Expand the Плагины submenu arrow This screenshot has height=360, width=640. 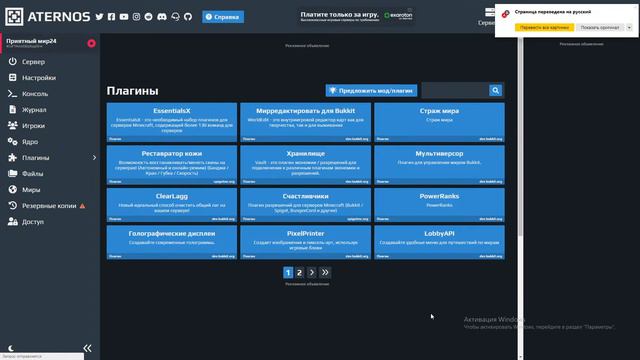coord(94,158)
